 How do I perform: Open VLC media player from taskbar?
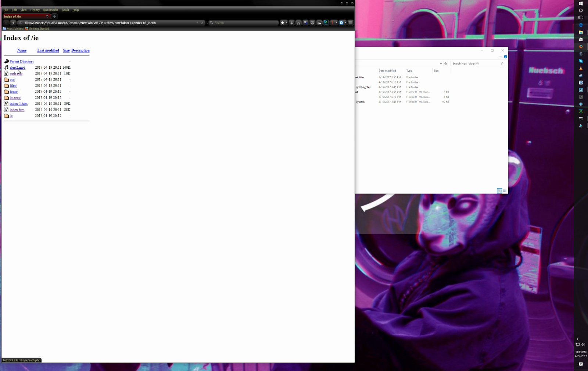click(581, 68)
